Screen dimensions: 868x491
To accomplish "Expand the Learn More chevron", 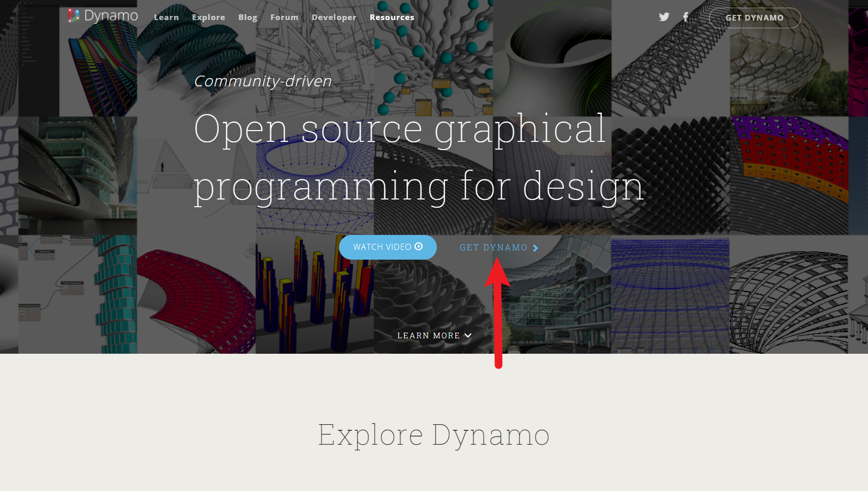I will [468, 335].
